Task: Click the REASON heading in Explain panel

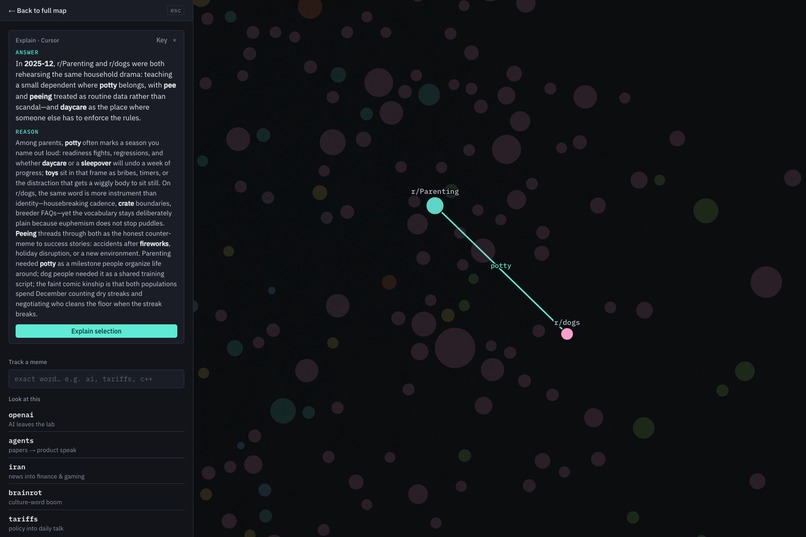Action: pyautogui.click(x=27, y=132)
